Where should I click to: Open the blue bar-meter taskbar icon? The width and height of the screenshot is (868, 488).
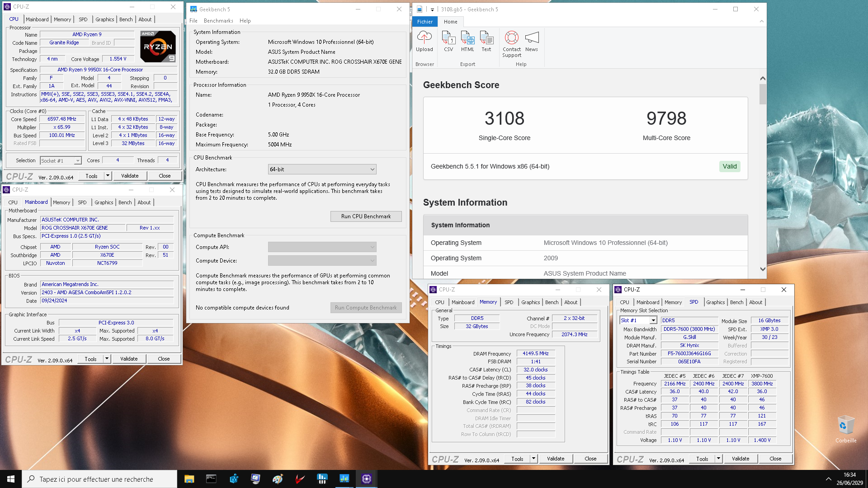coord(322,479)
